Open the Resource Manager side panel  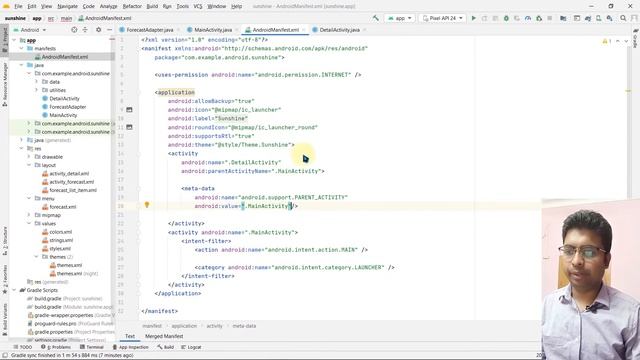pos(4,84)
